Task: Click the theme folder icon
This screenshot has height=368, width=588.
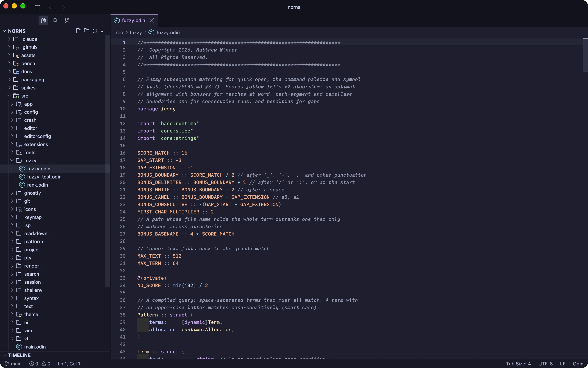Action: 19,314
